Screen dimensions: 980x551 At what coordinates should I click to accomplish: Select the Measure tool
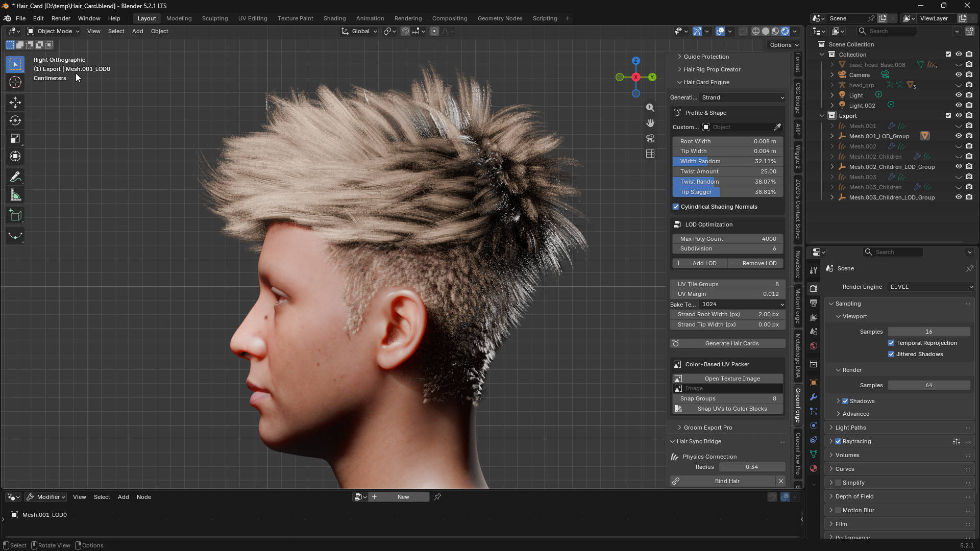coord(15,195)
